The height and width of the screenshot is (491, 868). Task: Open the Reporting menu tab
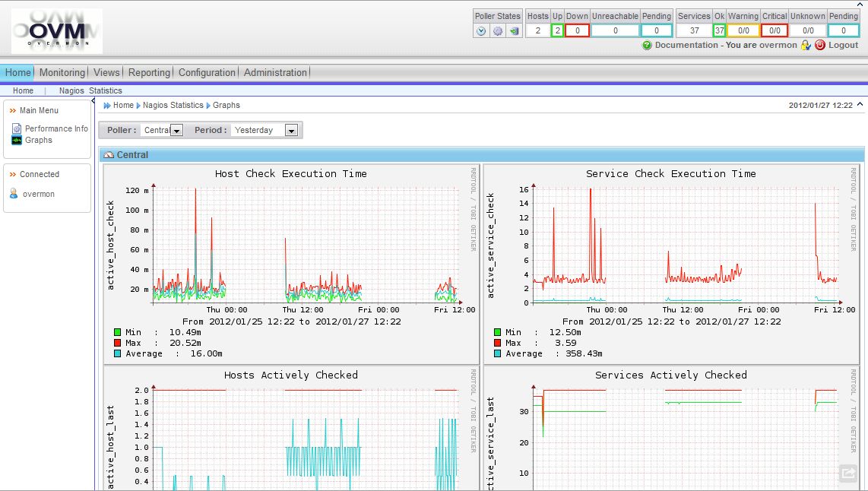click(149, 72)
